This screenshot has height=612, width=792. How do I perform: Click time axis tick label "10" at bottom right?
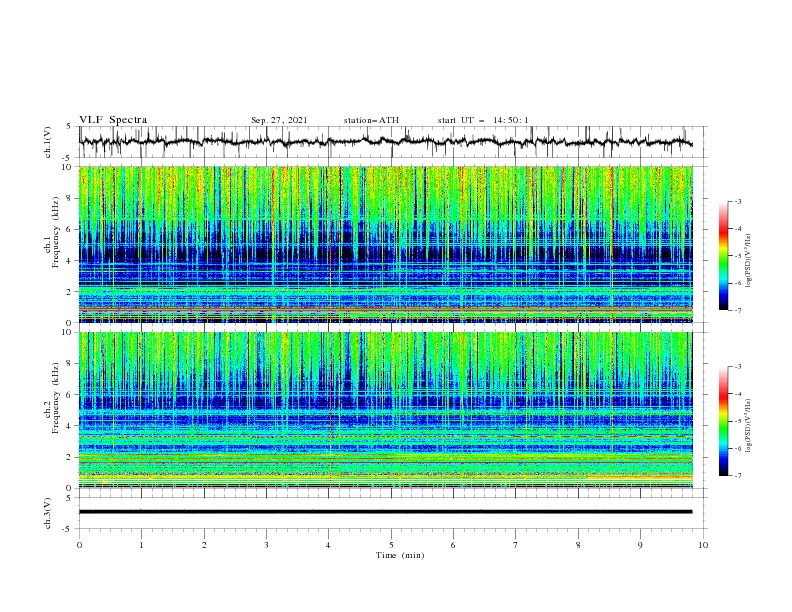click(703, 545)
